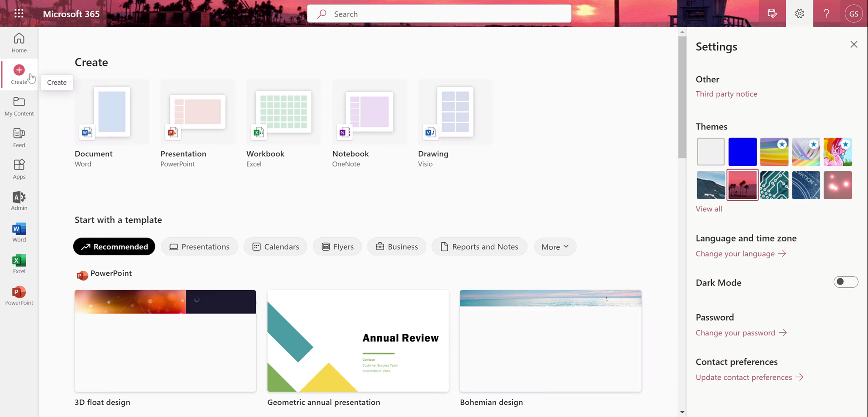Click the feedback icon in header
Viewport: 868px width, 417px height.
tap(772, 14)
